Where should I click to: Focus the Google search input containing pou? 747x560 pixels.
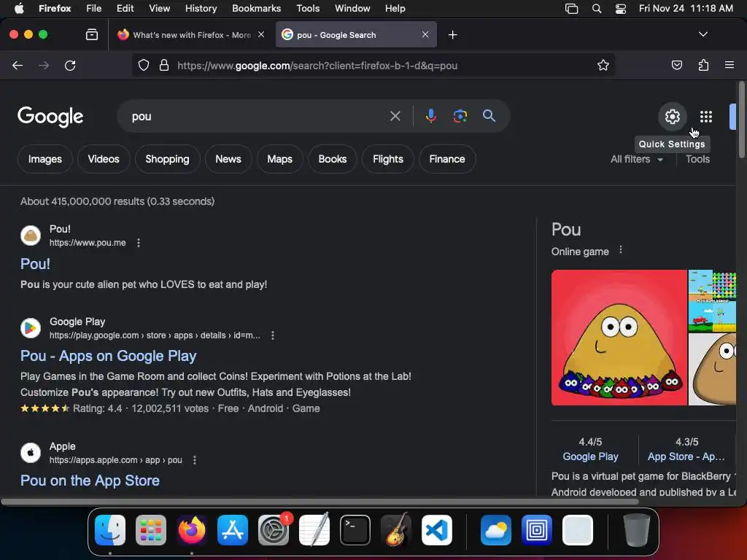pyautogui.click(x=258, y=116)
